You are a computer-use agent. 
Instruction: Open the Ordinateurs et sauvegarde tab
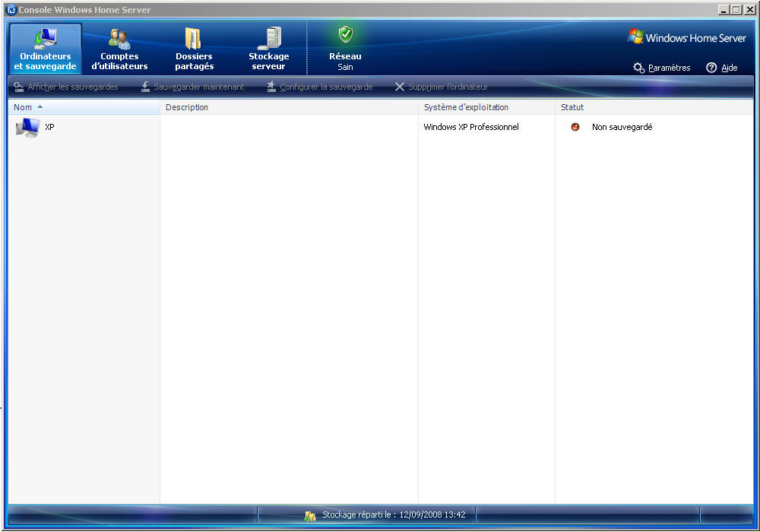click(45, 49)
